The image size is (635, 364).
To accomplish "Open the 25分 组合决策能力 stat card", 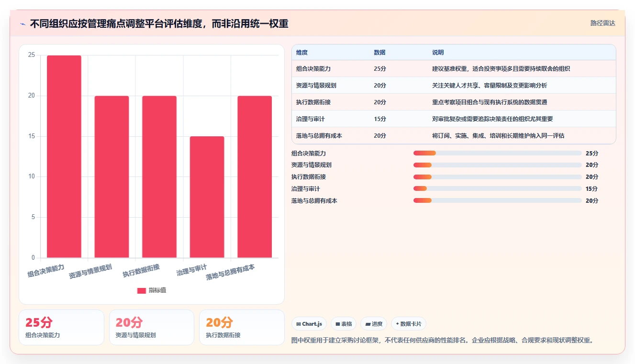I will pos(61,328).
